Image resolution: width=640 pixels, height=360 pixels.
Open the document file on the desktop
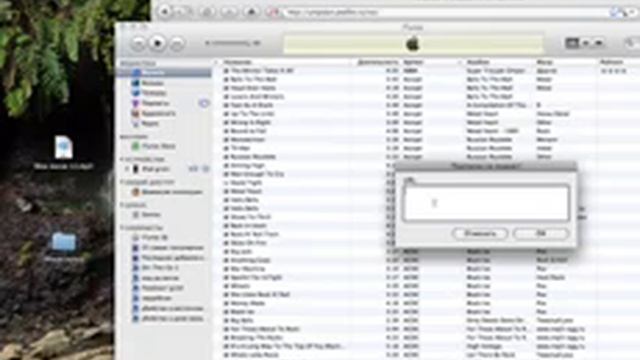(x=64, y=147)
